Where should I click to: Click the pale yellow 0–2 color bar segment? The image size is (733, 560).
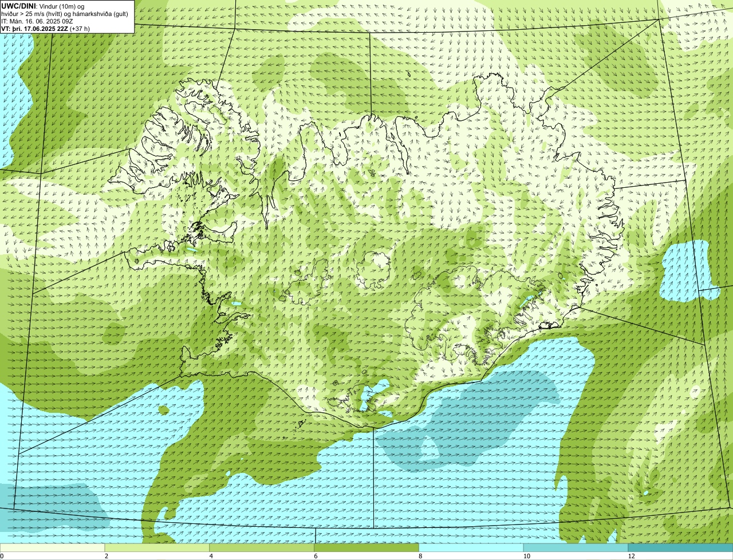[53, 547]
